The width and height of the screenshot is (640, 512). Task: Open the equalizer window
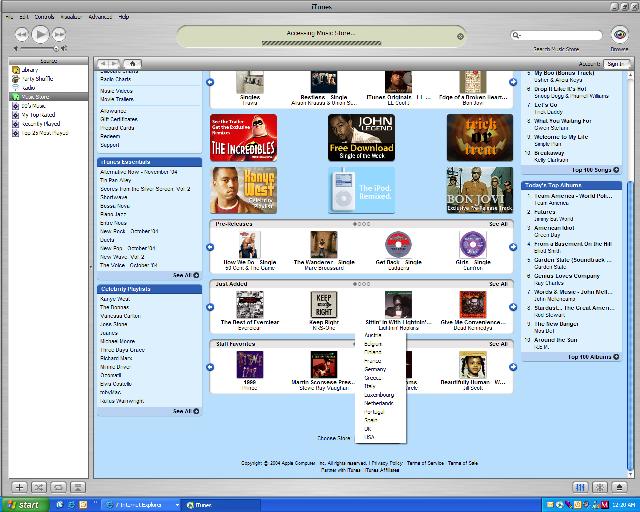(x=580, y=487)
